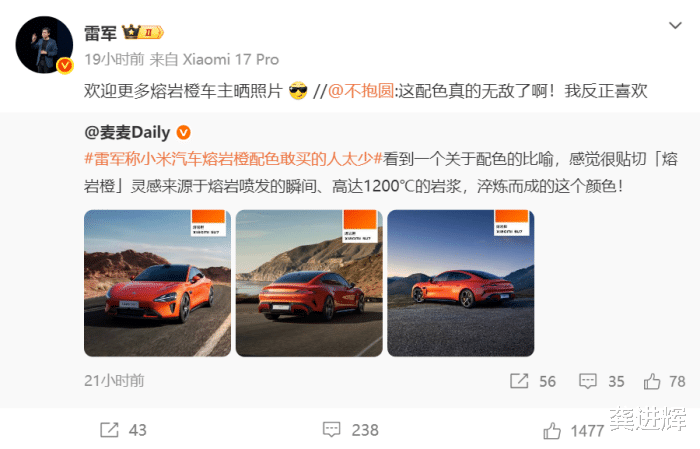Open the 238 comments on 雷军's post
This screenshot has height=449, width=700.
pos(350,430)
